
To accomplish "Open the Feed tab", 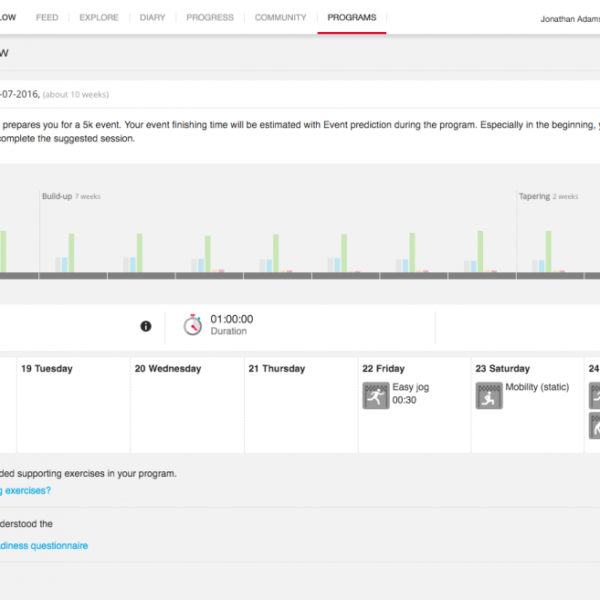I will (47, 18).
